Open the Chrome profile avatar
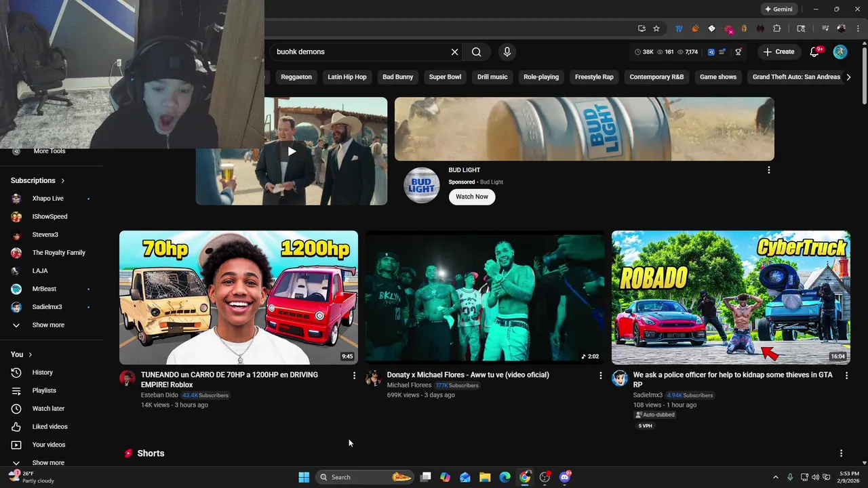 click(842, 28)
